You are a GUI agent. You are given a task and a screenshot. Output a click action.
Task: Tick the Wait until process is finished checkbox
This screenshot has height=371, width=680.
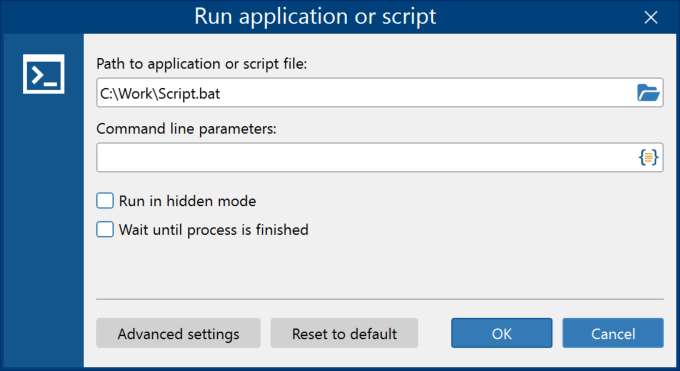105,230
